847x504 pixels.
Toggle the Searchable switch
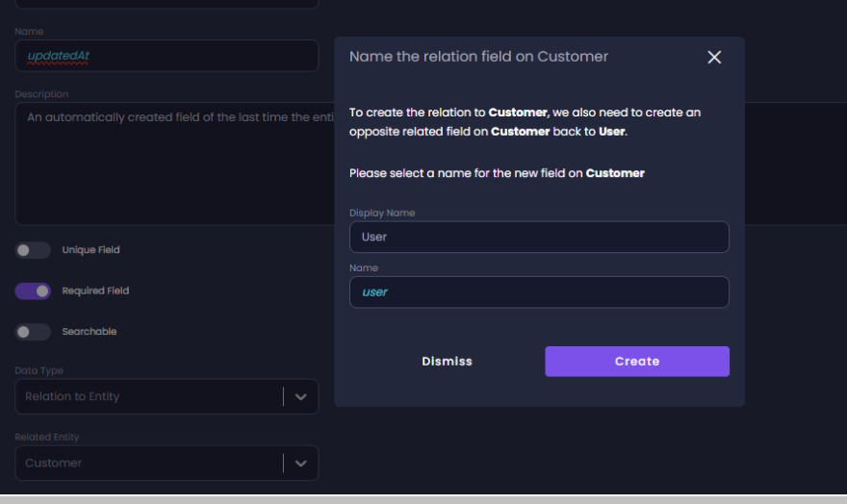pos(33,332)
